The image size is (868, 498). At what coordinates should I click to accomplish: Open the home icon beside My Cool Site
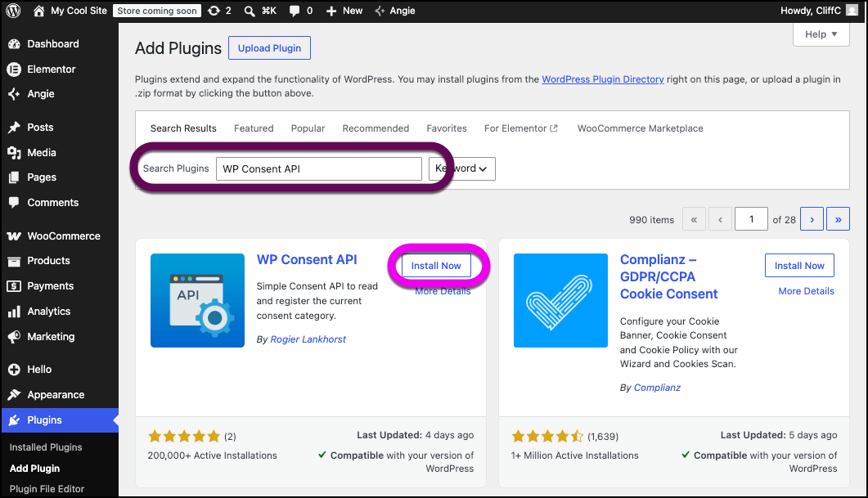[x=38, y=11]
